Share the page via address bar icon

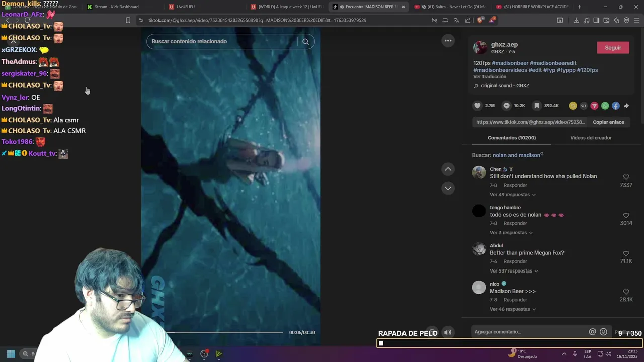[468, 20]
